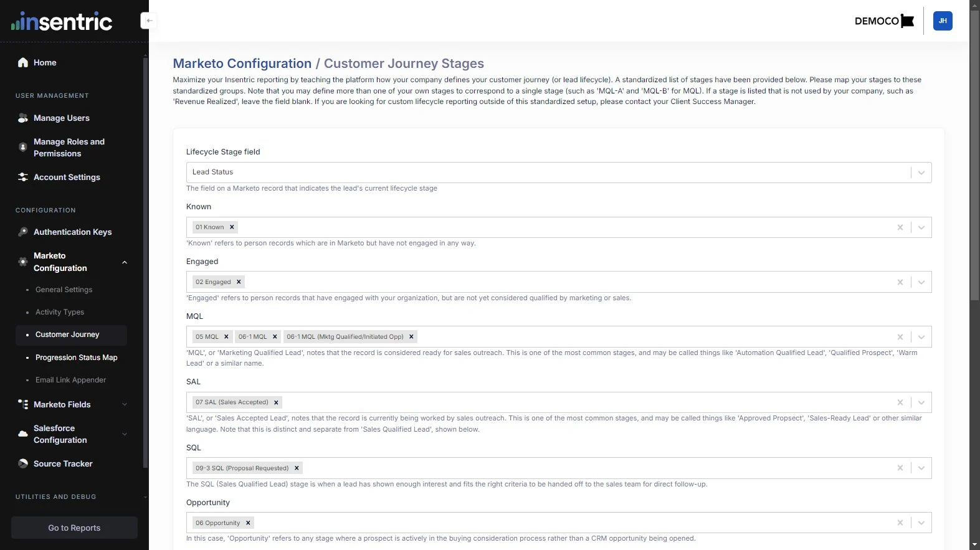Click the sidebar vertical scrollbar
Viewport: 980px width, 550px height.
[145, 262]
